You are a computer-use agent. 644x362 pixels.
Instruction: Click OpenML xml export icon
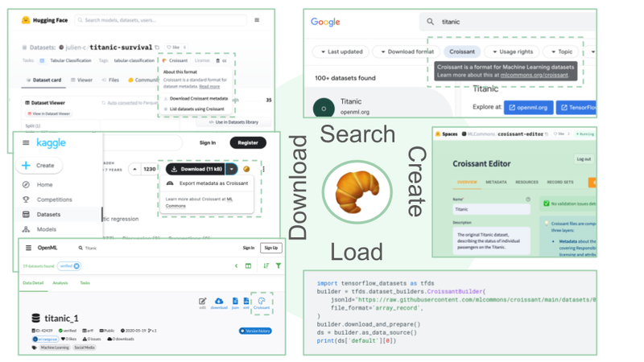[x=246, y=303]
